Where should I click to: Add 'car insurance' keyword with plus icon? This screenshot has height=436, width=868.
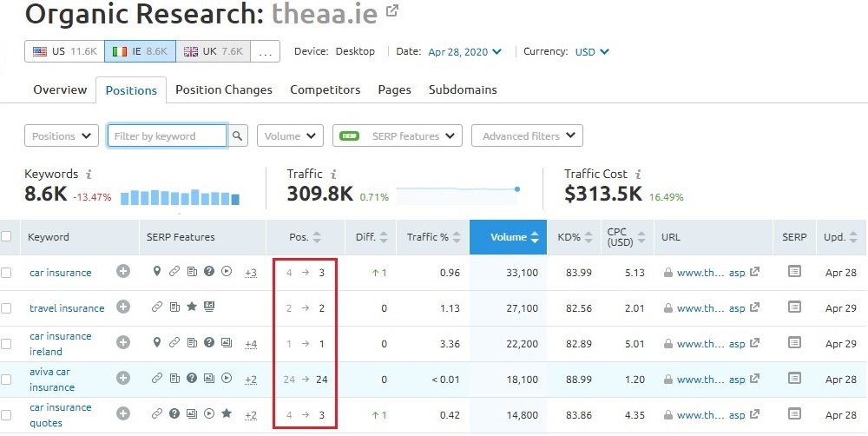point(123,272)
